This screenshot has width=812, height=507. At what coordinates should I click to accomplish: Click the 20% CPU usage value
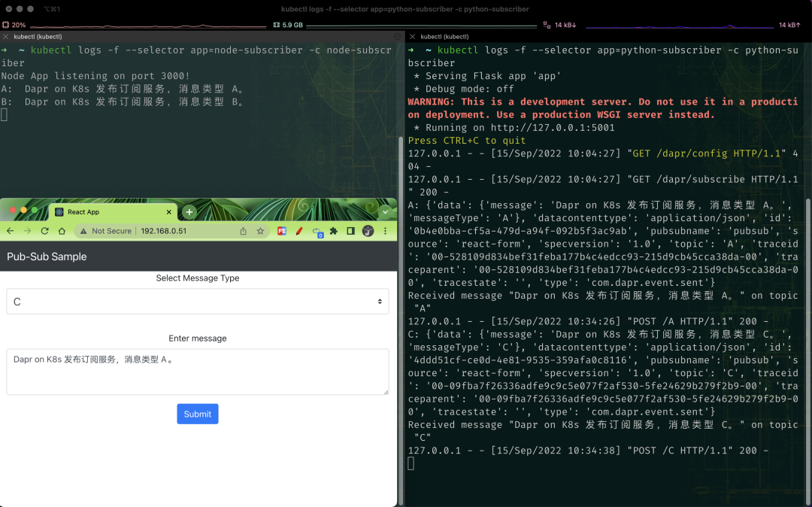[x=19, y=25]
